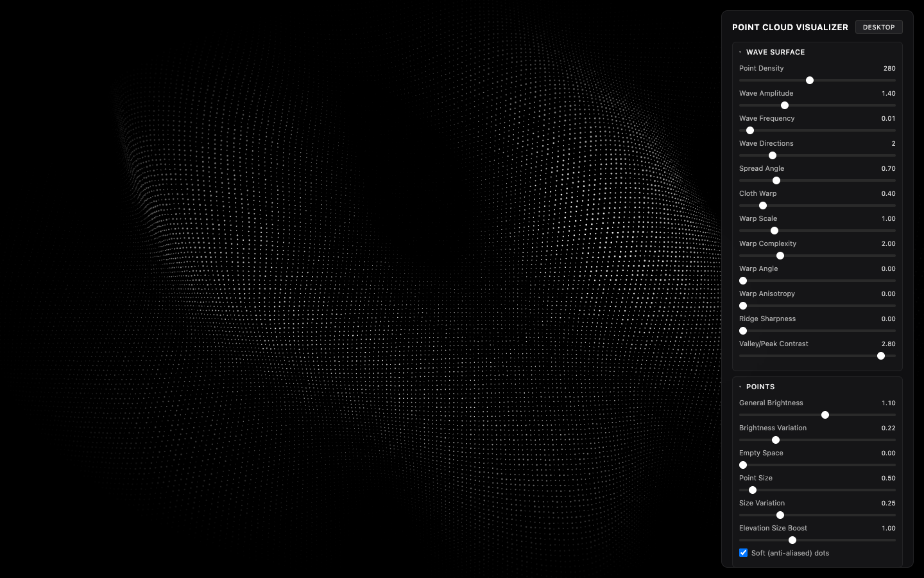Click the Warp Scale slider handle

click(x=774, y=231)
